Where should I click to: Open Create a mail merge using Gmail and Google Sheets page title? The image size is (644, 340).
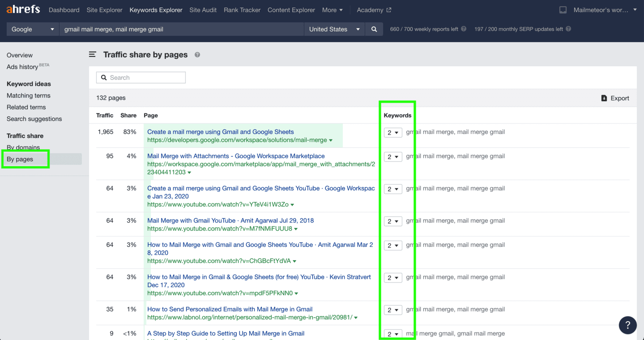[221, 132]
